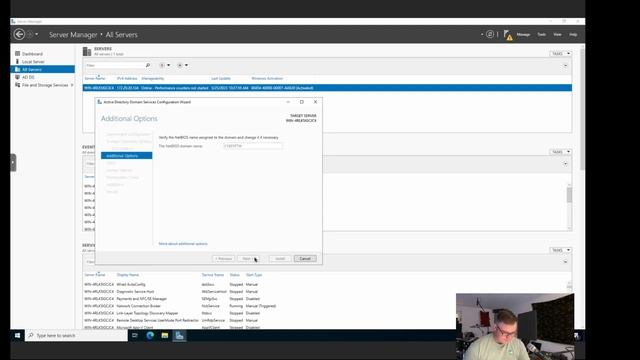Viewport: 640px width, 360px height.
Task: Select All Servers in the sidebar
Action: pos(42,69)
